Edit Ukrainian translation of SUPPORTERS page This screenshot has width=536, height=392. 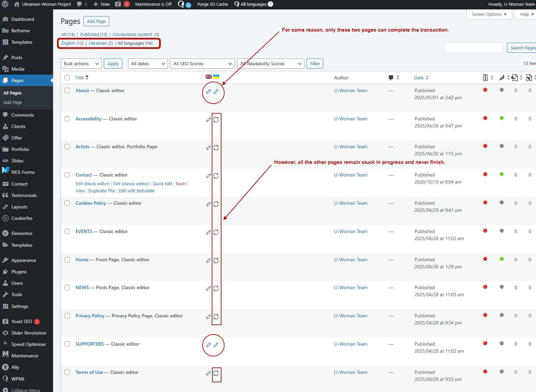(x=216, y=345)
